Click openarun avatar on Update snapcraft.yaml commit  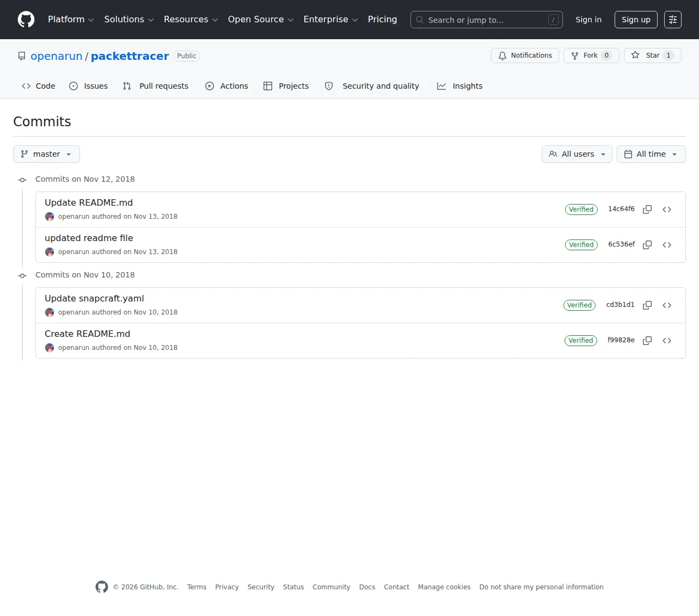[x=50, y=312]
